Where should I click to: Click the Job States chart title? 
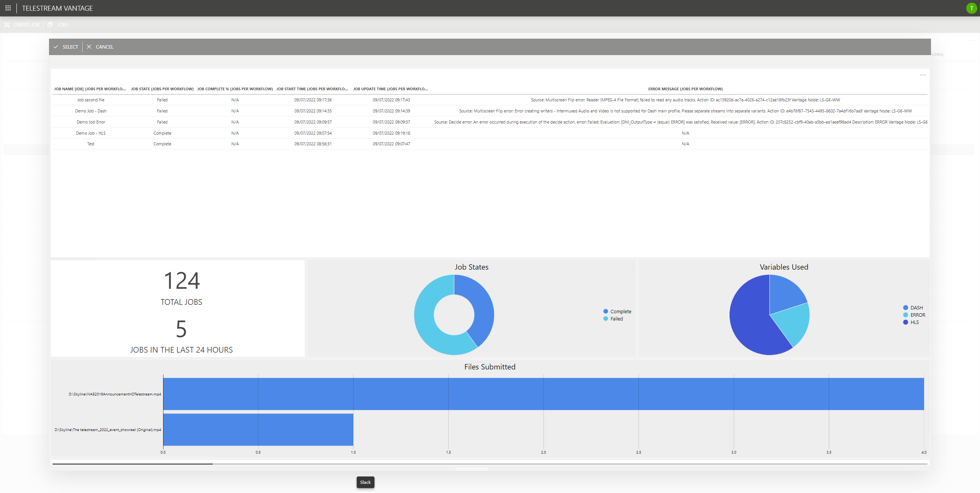click(x=471, y=267)
